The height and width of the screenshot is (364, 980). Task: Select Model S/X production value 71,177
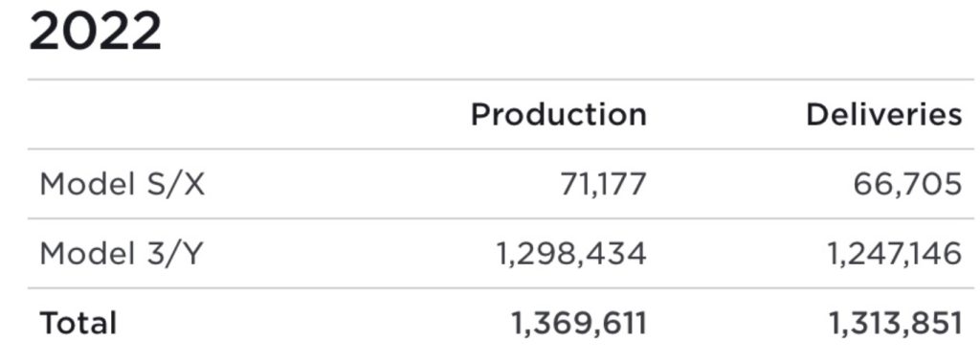[x=603, y=185]
